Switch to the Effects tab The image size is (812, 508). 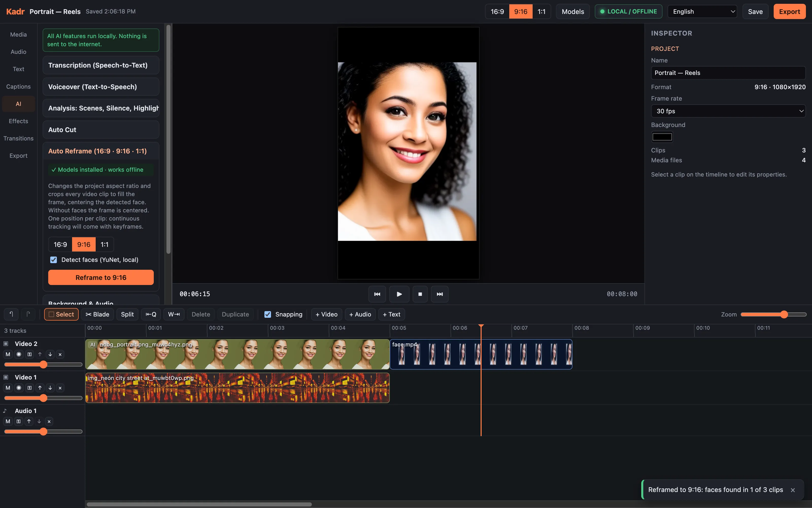(19, 121)
